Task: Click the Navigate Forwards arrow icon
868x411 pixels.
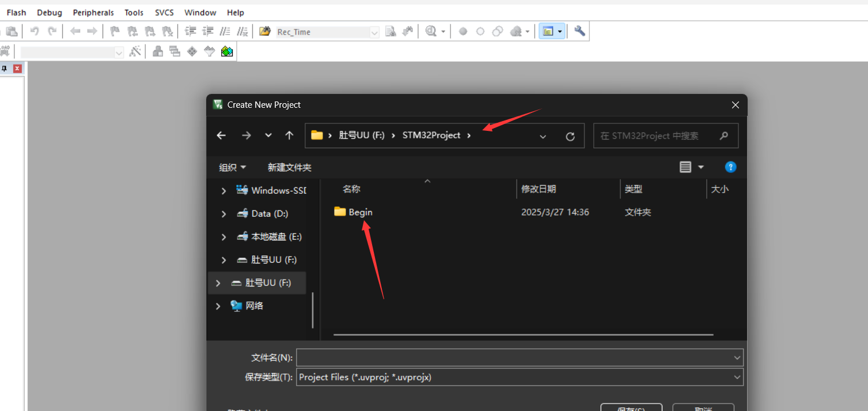Action: pos(92,31)
